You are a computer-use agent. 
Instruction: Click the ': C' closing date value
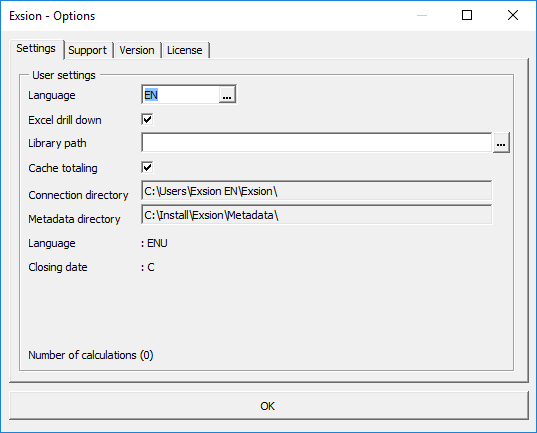pyautogui.click(x=148, y=267)
